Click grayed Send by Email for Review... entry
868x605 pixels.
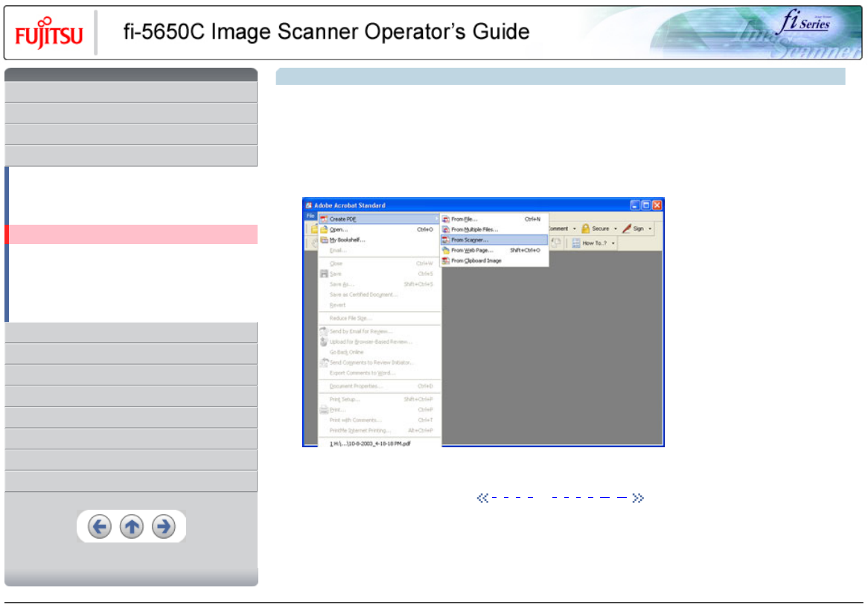[379, 332]
